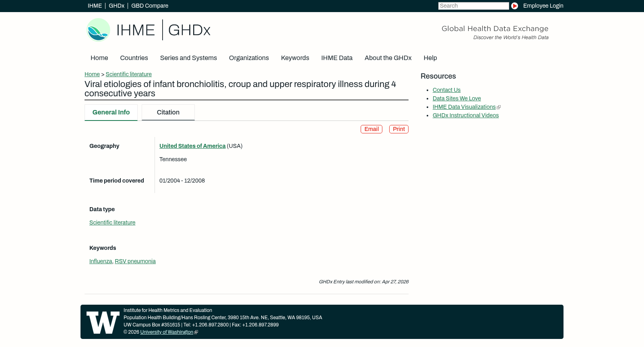644x347 pixels.
Task: Click the footer Institute for Health Metrics text
Action: click(x=168, y=311)
